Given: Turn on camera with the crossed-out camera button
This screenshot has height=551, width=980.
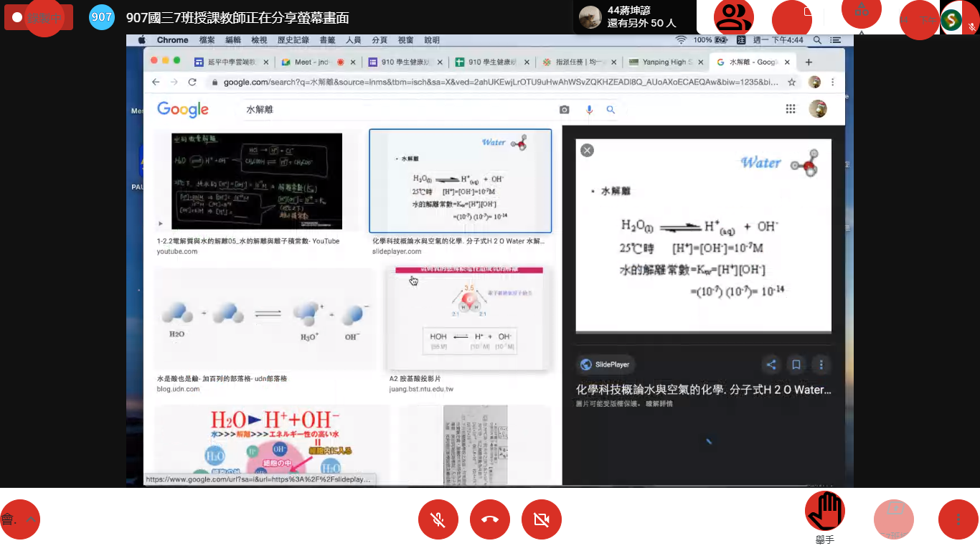Looking at the screenshot, I should [x=542, y=519].
